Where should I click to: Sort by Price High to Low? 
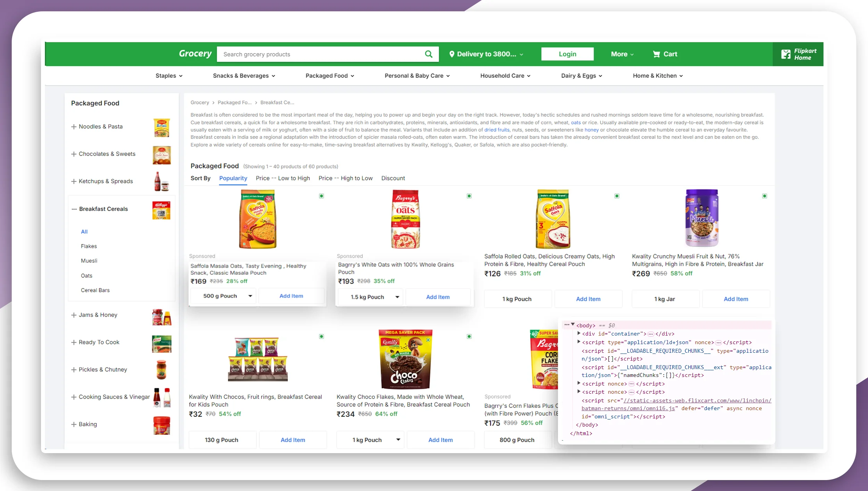346,178
